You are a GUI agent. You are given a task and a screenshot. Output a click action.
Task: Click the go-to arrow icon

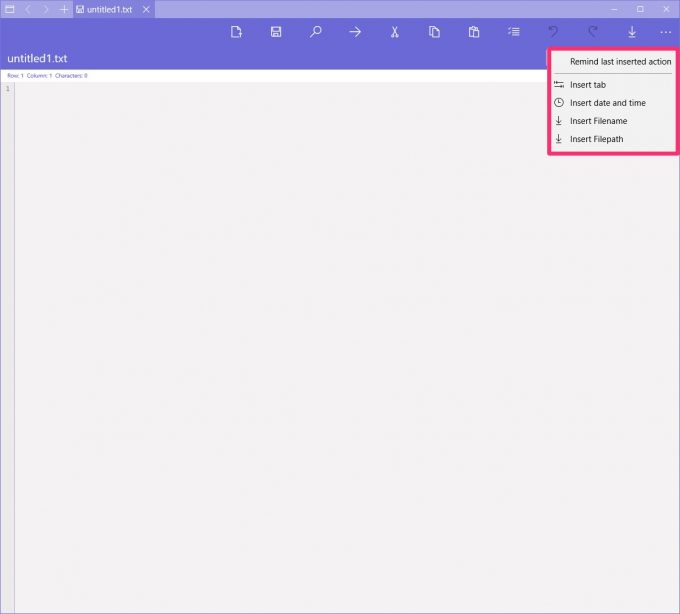click(355, 32)
